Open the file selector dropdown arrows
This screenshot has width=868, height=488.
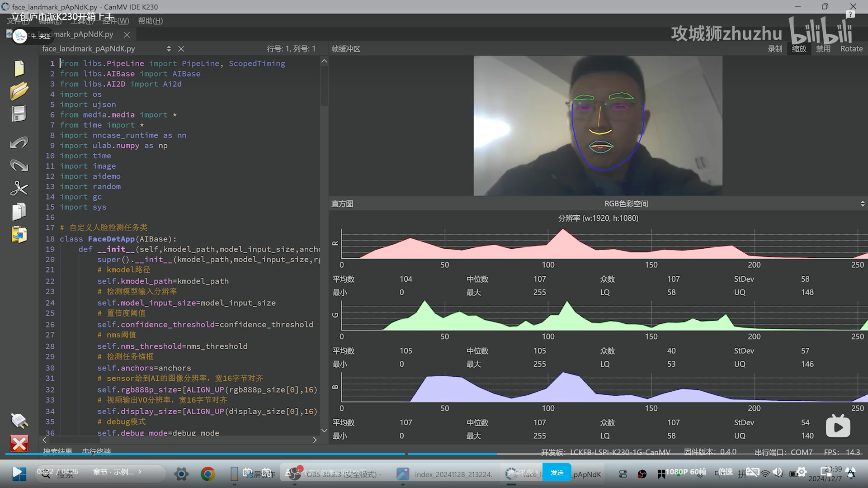169,49
